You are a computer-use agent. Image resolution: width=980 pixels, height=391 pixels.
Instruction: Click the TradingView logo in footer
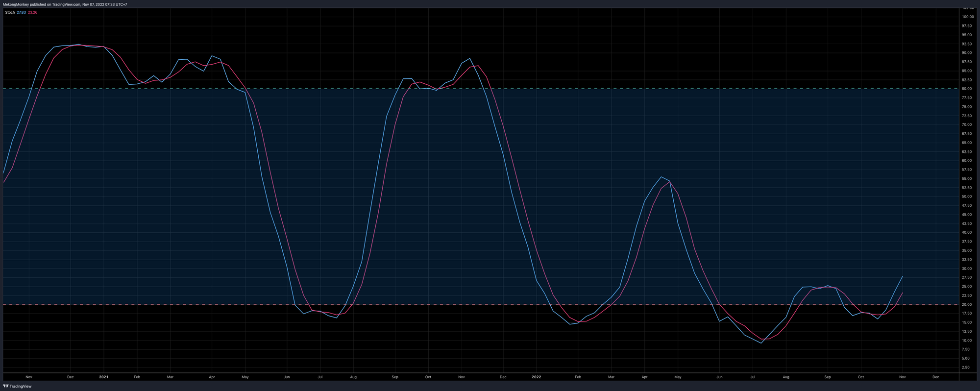pyautogui.click(x=17, y=387)
